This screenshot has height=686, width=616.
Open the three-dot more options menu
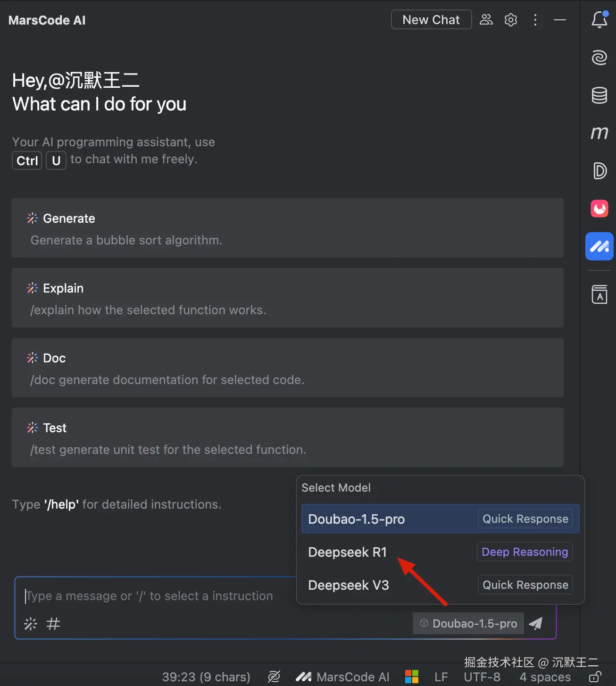tap(535, 20)
